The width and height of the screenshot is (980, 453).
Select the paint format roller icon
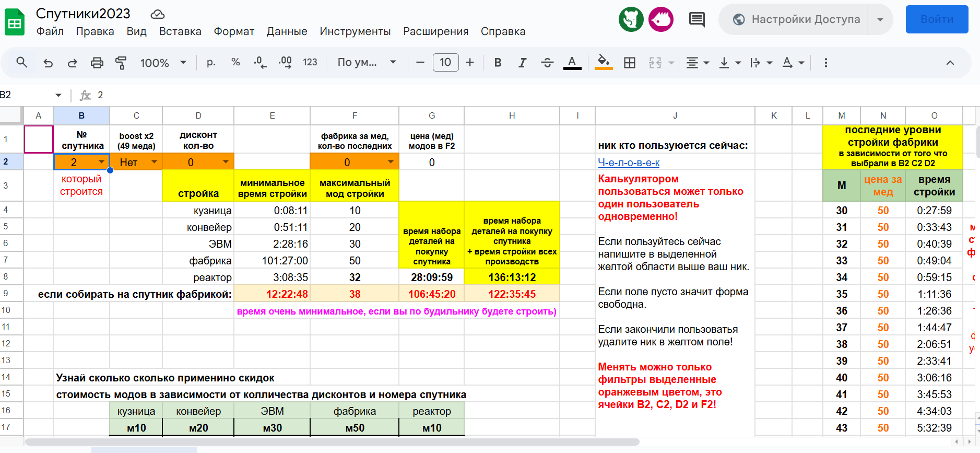pos(121,63)
